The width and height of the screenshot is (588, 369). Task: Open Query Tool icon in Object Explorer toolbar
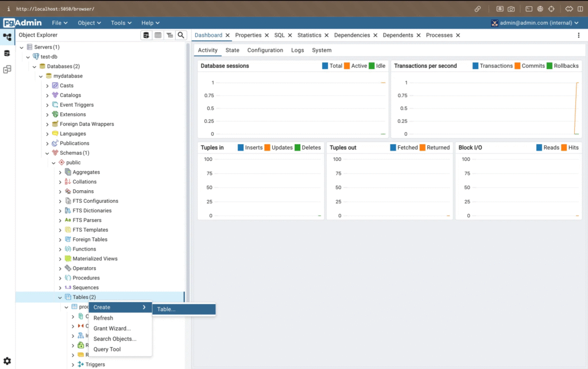(146, 35)
